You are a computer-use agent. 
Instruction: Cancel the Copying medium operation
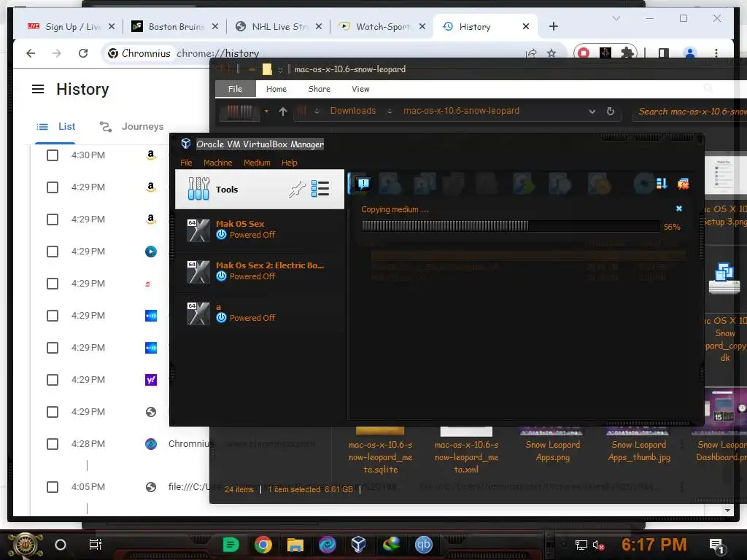pyautogui.click(x=679, y=209)
